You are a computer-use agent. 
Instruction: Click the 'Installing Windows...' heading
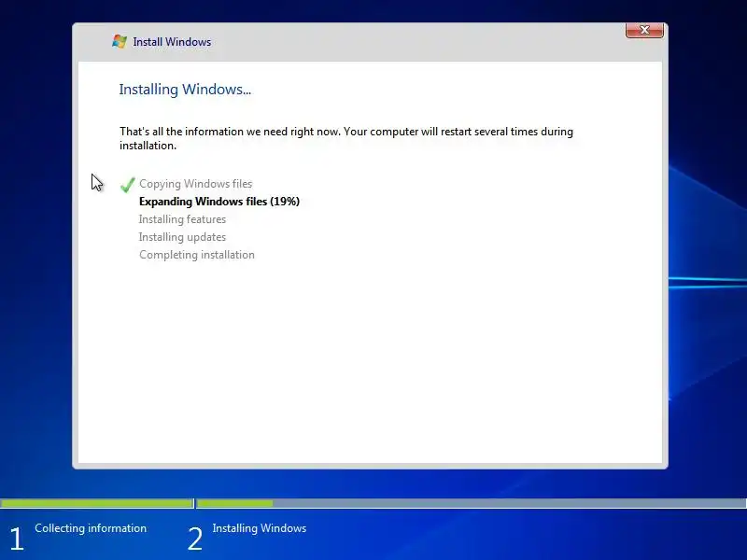pyautogui.click(x=185, y=89)
